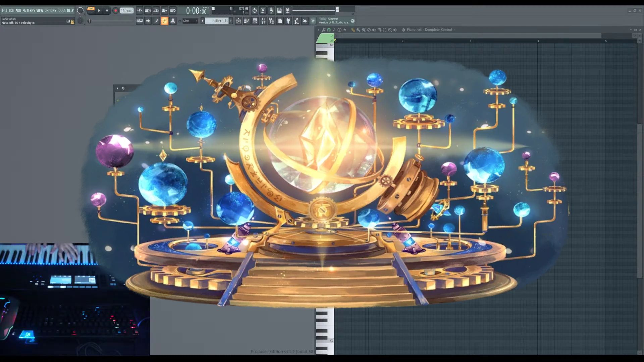Viewport: 644px width, 362px height.
Task: Toggle the orange link/multilink controllers icon
Action: [164, 21]
